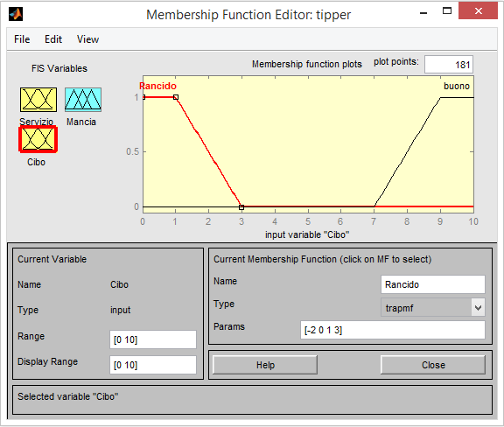Click the Rancido control point at x=3

pos(241,207)
